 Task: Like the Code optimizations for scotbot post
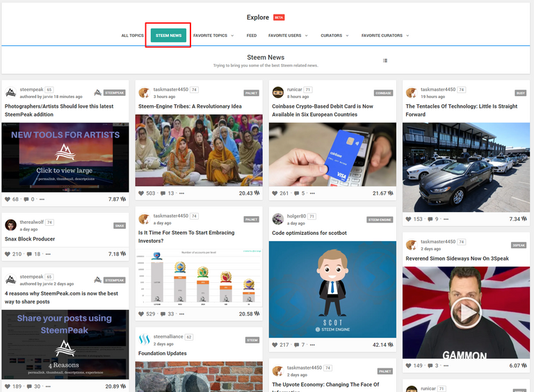(275, 345)
